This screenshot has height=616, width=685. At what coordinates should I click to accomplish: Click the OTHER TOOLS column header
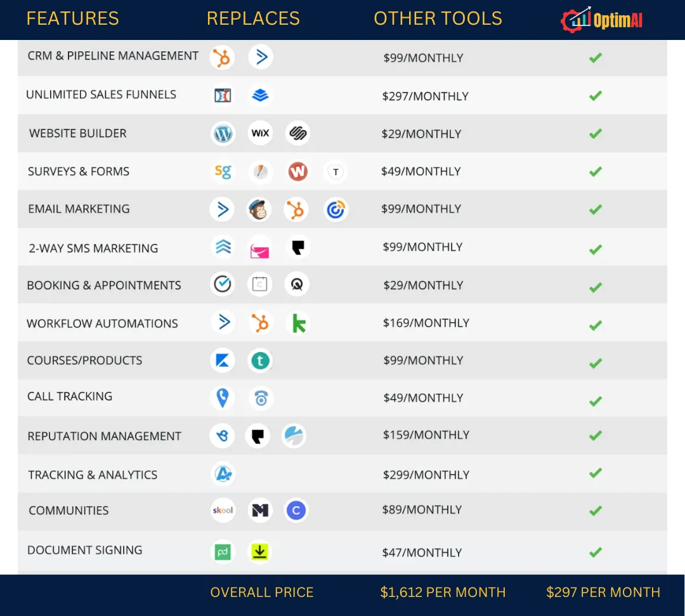438,18
